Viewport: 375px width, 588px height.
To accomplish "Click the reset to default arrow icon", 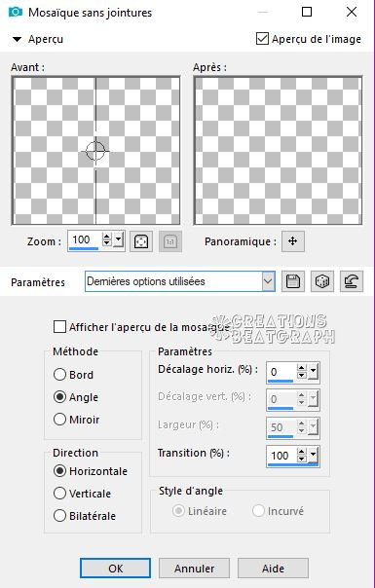I will click(x=352, y=281).
